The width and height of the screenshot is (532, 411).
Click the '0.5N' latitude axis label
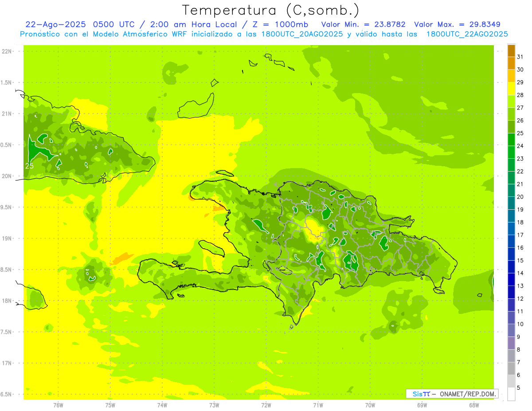(x=7, y=145)
